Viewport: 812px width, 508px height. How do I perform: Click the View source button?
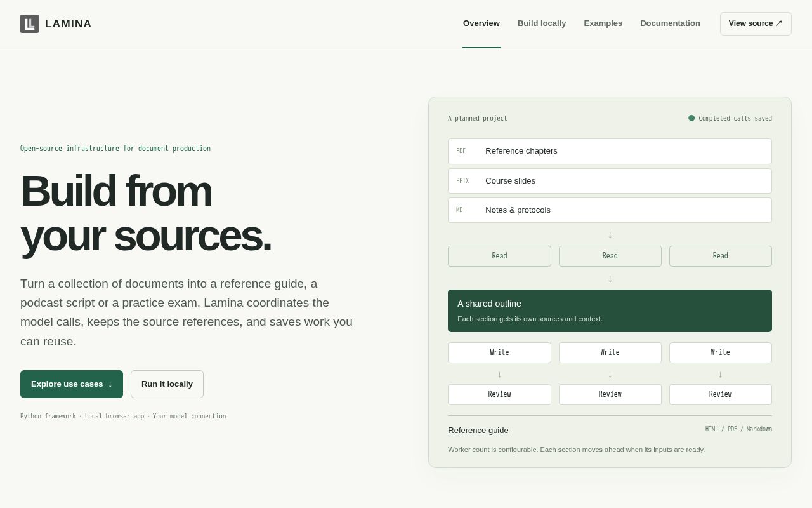click(x=756, y=23)
